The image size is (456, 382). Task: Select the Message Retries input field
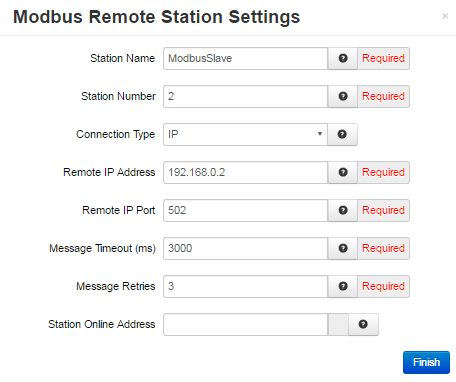pyautogui.click(x=246, y=286)
